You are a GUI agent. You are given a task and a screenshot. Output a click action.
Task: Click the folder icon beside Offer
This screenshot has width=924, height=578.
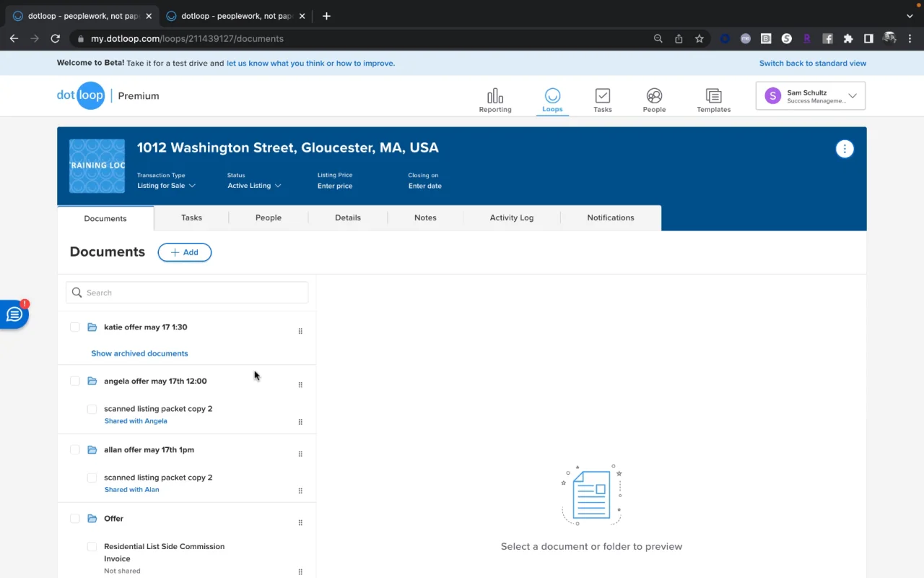92,519
